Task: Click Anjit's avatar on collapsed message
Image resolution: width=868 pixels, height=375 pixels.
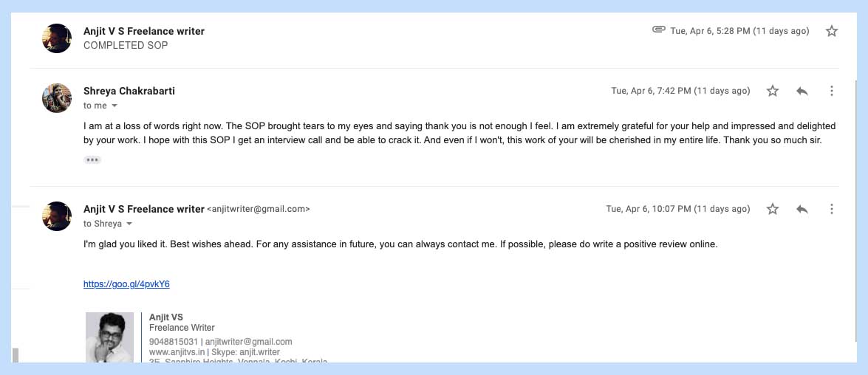Action: click(x=57, y=38)
